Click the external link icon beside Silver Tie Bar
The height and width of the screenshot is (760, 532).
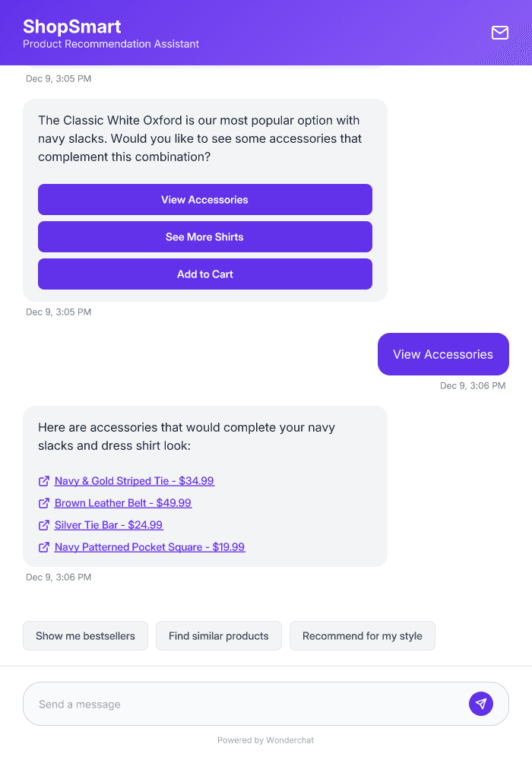[44, 525]
